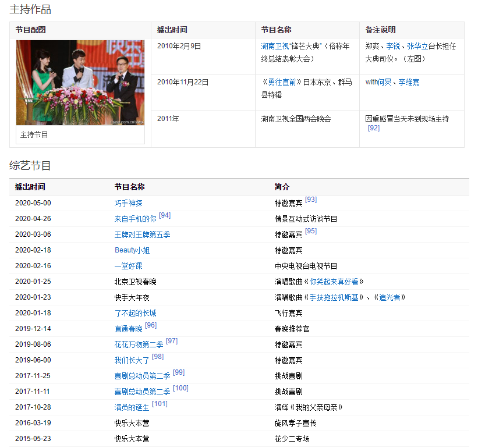Open the 一堂好课 show link
This screenshot has height=448, width=478.
tap(128, 266)
